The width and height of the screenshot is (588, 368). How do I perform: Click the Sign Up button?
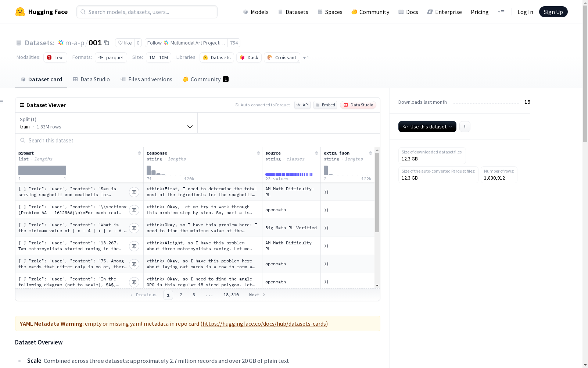553,12
